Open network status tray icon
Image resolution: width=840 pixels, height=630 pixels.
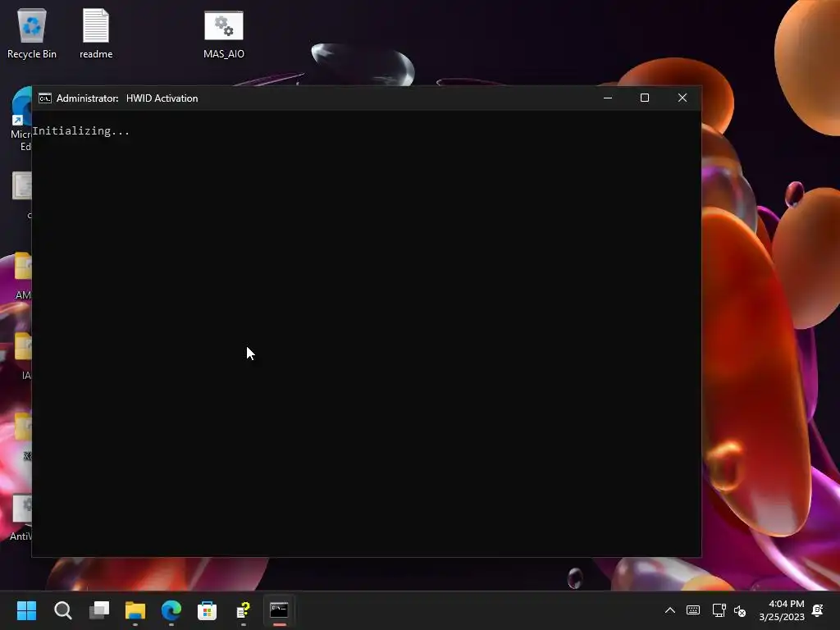pos(719,610)
